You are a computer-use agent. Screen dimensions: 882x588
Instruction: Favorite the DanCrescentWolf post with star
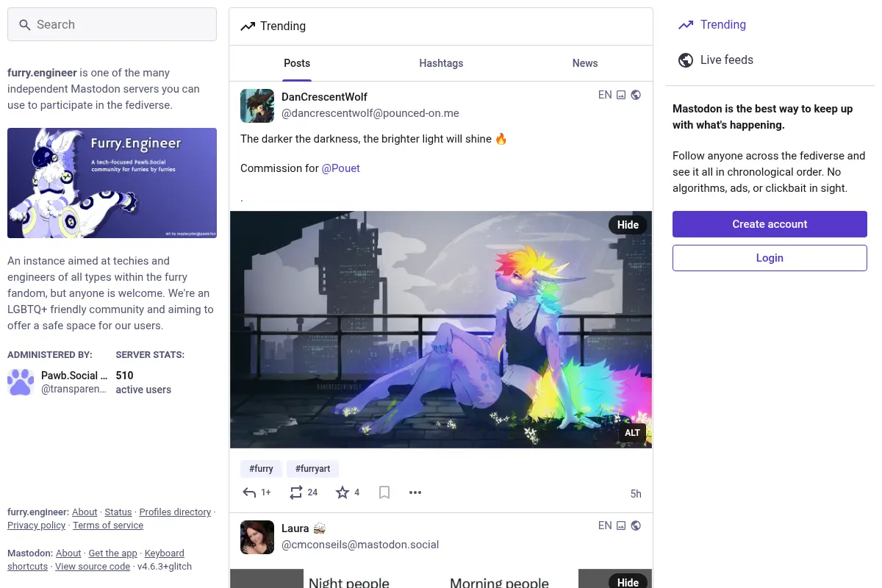point(343,492)
